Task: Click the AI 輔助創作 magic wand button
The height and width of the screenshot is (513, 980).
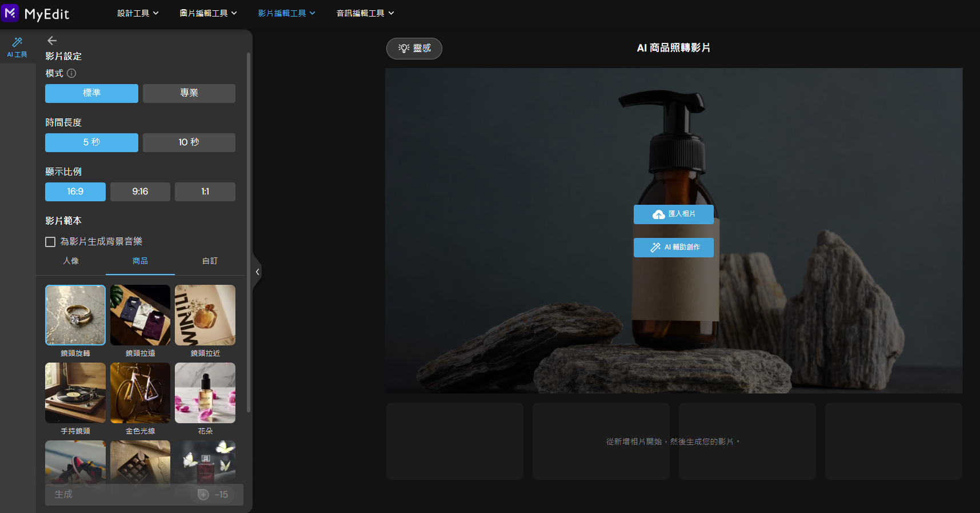Action: [673, 247]
